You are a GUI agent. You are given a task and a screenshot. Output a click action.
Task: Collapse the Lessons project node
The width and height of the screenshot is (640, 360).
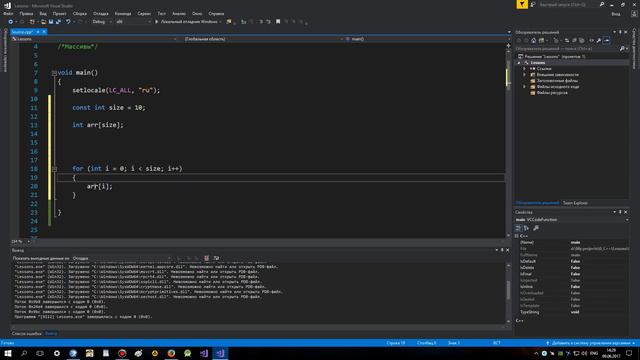519,63
